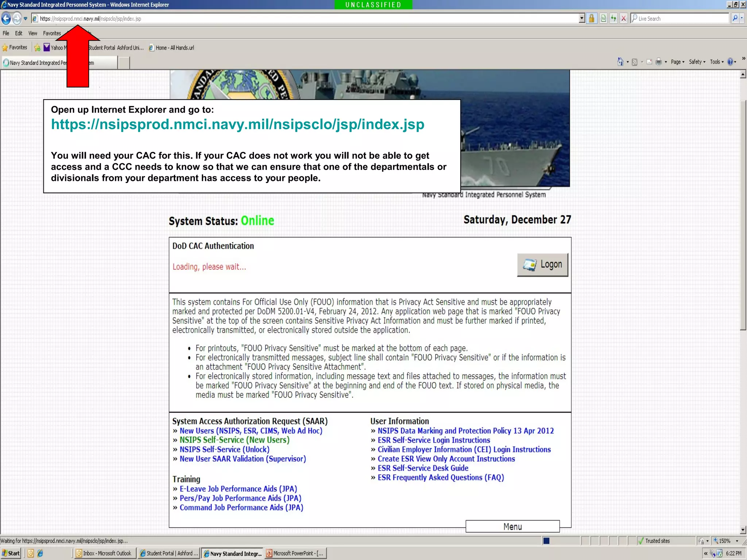
Task: Open the View menu
Action: [33, 33]
